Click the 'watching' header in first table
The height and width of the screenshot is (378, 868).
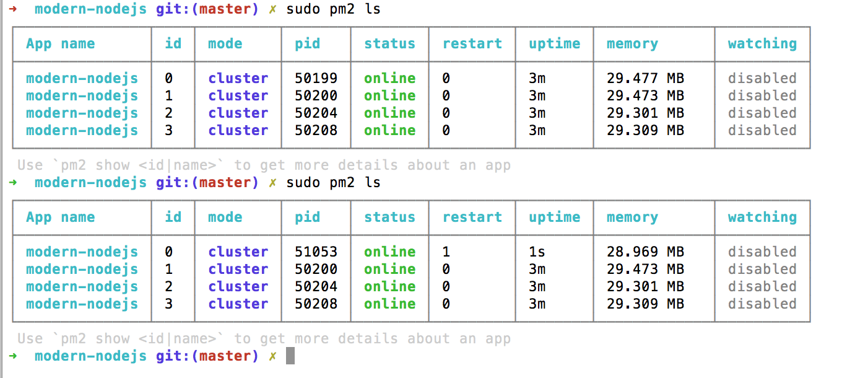(x=762, y=44)
